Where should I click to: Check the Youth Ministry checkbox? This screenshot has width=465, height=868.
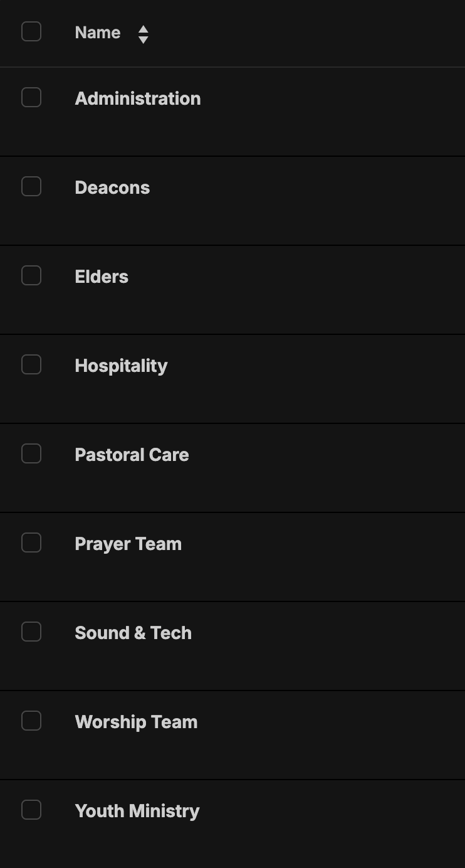click(31, 810)
